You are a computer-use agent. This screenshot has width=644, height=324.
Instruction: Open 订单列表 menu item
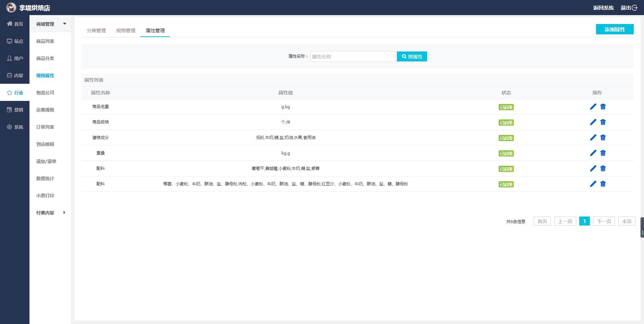click(x=45, y=127)
